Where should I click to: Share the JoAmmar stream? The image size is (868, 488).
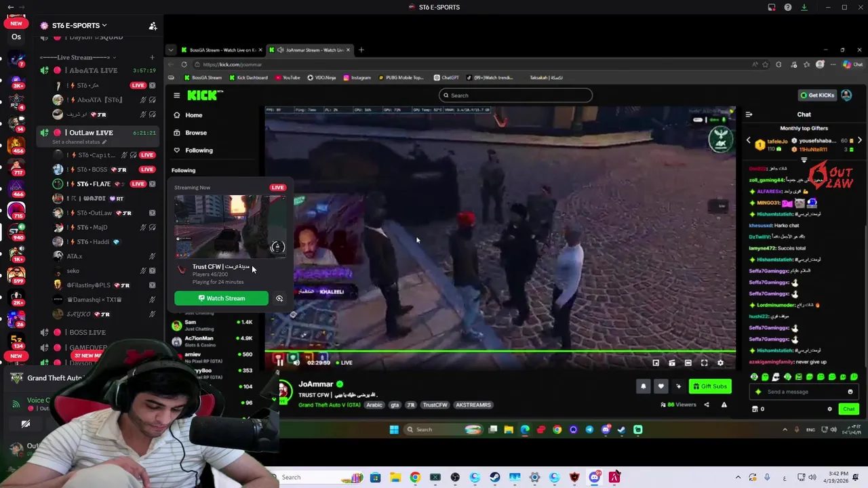tap(706, 405)
